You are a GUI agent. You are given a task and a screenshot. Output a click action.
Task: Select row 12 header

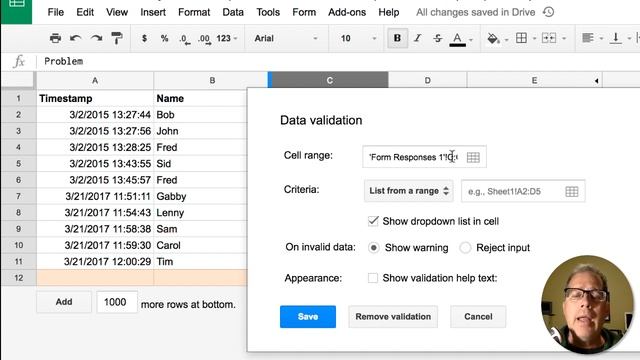[18, 278]
